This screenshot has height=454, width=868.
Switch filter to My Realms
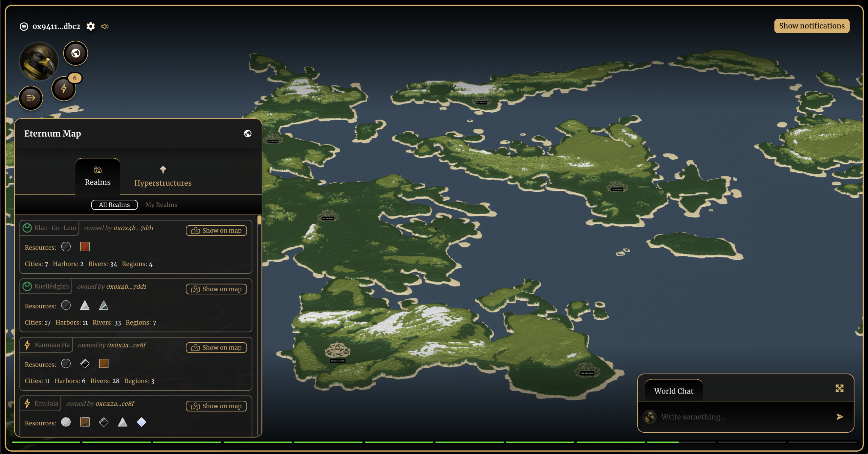tap(161, 205)
